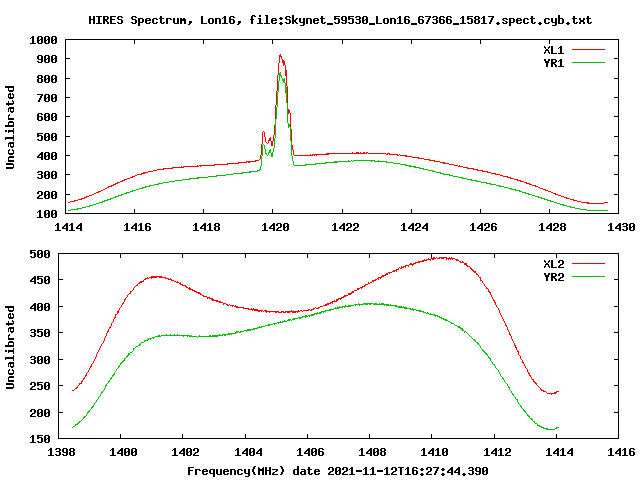This screenshot has width=640, height=480.
Task: Click the 1400 x-axis tick label
Action: point(123,452)
